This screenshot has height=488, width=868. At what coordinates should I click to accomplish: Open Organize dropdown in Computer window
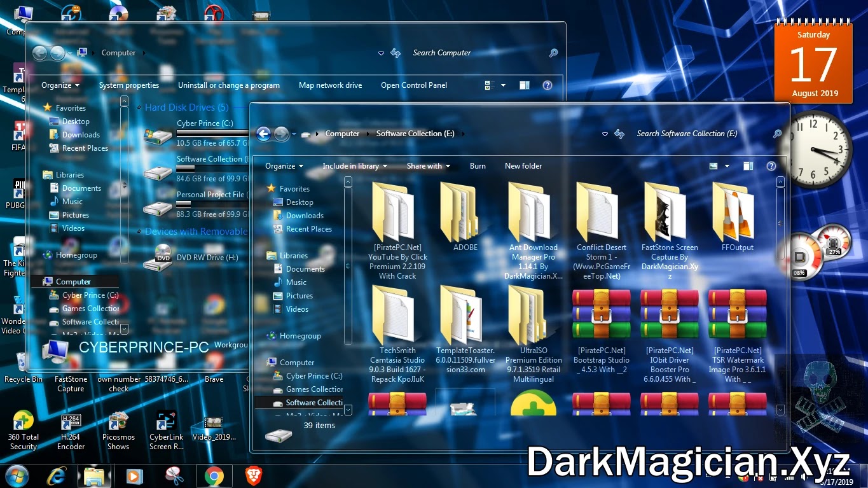click(60, 85)
